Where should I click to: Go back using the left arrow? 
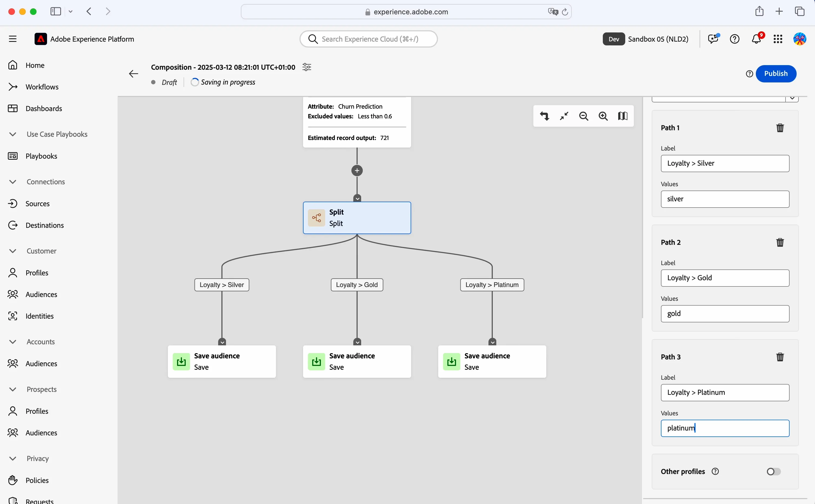[x=133, y=74]
